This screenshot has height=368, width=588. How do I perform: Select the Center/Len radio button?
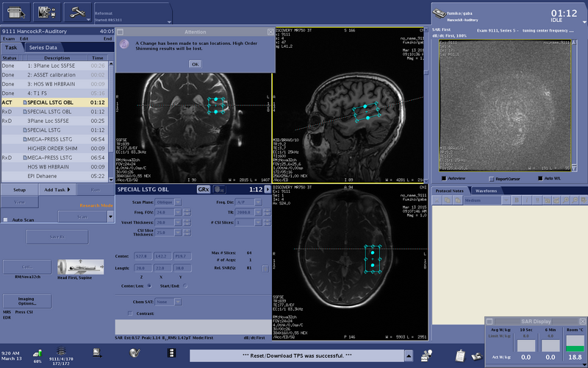[150, 286]
